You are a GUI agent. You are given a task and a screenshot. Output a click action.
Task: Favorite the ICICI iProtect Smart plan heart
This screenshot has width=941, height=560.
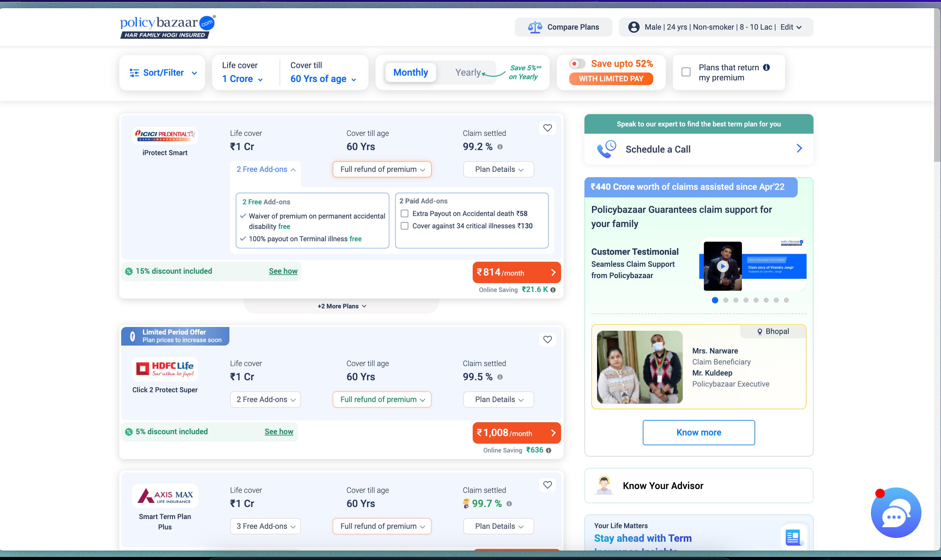[x=547, y=128]
